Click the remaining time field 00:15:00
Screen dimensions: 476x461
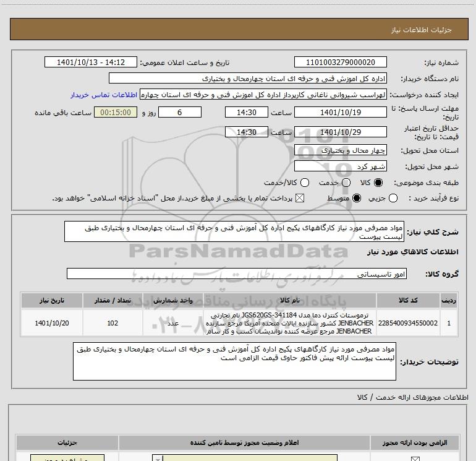click(x=116, y=112)
